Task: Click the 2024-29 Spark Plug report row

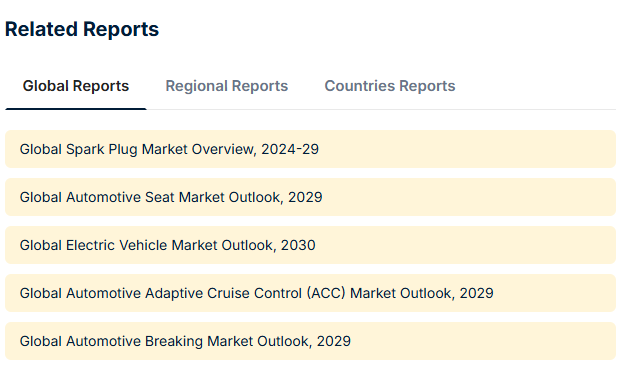Action: pos(310,149)
